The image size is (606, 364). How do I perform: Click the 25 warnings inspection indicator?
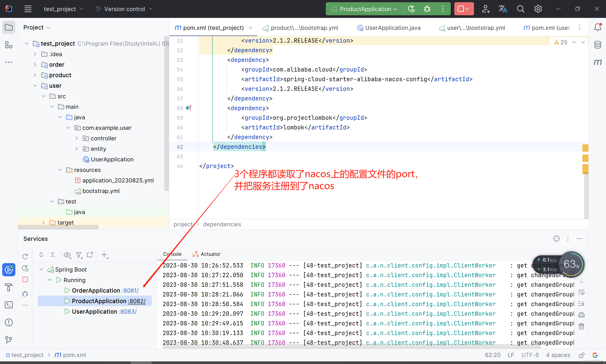(x=561, y=42)
